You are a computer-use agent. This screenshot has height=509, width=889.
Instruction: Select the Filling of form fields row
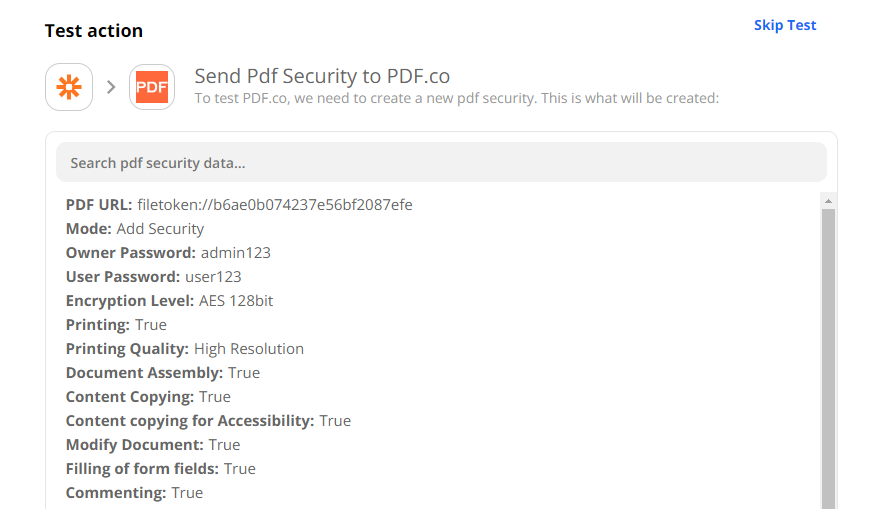160,469
